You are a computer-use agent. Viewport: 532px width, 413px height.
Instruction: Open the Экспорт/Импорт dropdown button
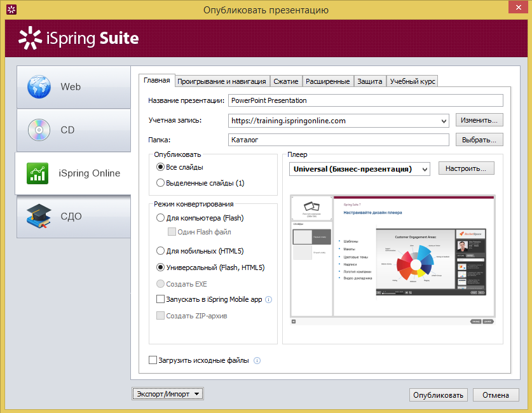168,394
